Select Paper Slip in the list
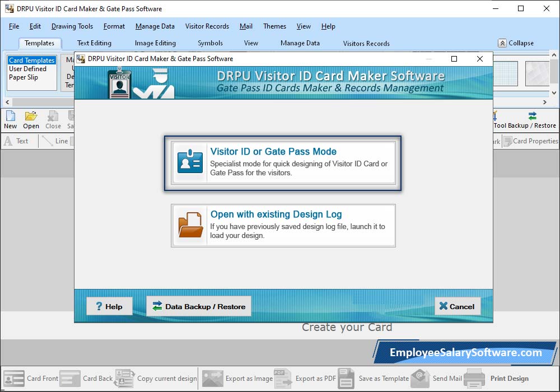The width and height of the screenshot is (560, 392). tap(24, 77)
